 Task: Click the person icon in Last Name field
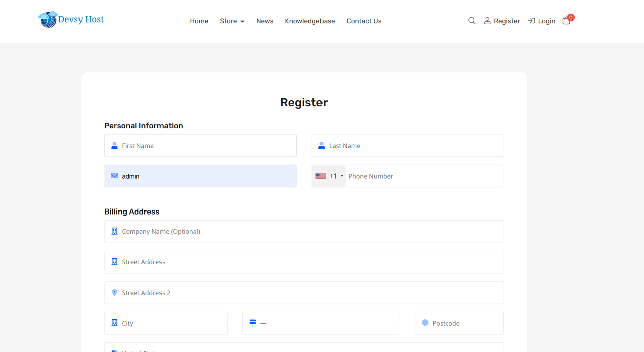point(321,146)
